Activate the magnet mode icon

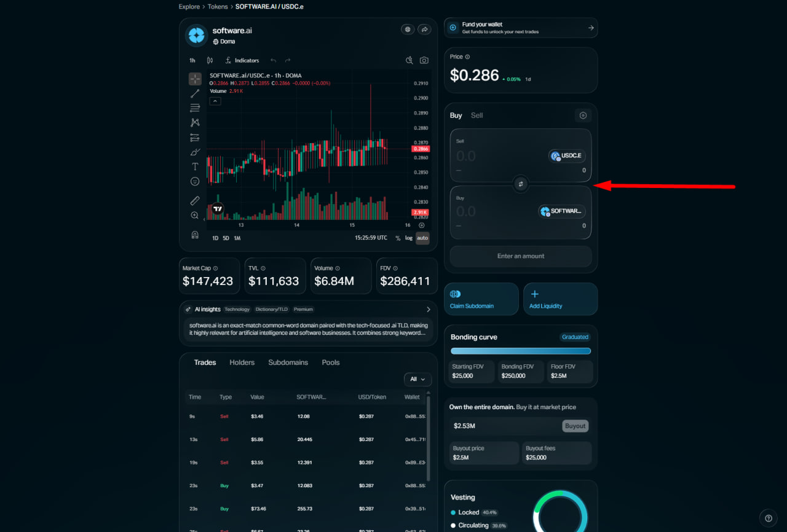pyautogui.click(x=195, y=235)
